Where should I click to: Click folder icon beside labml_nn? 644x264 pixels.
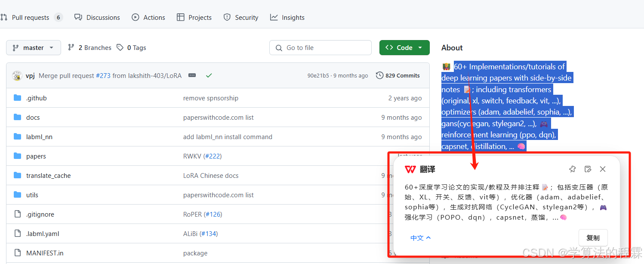18,137
